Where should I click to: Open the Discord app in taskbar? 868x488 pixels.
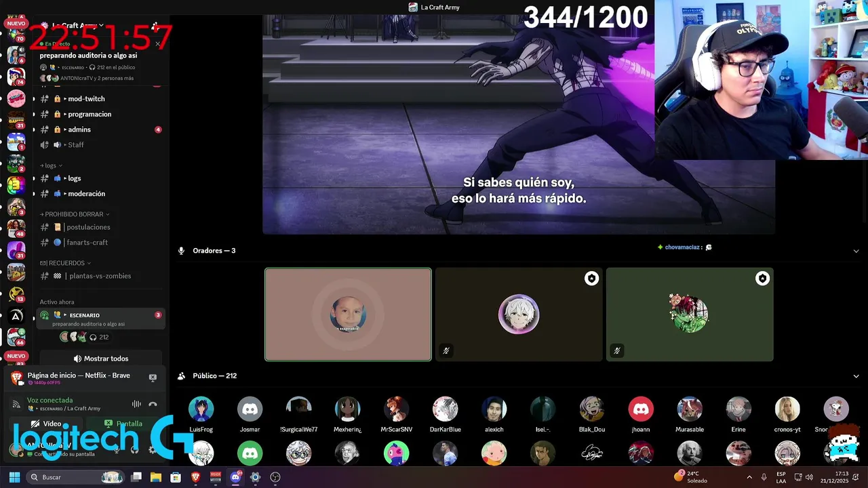(x=235, y=477)
